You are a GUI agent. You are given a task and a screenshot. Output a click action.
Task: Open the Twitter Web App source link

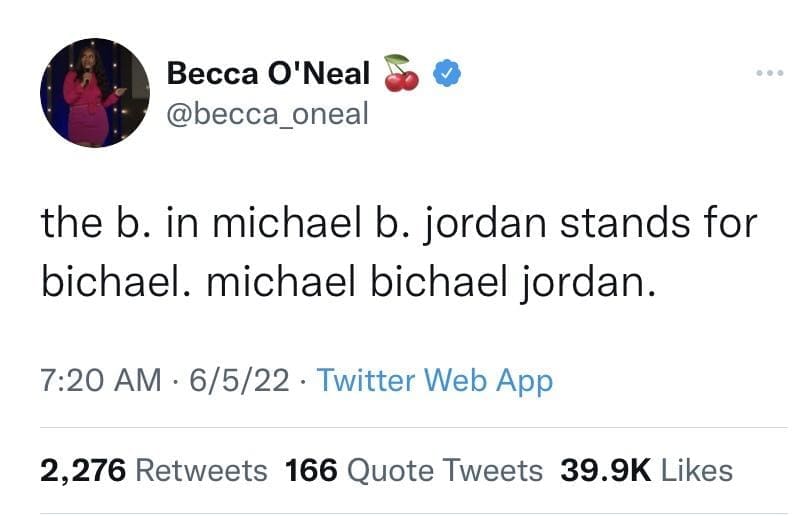pos(434,380)
